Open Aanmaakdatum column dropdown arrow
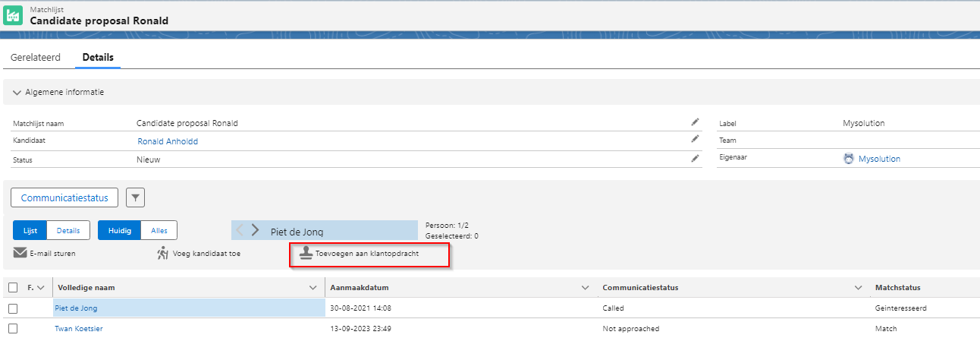The image size is (980, 338). tap(585, 288)
